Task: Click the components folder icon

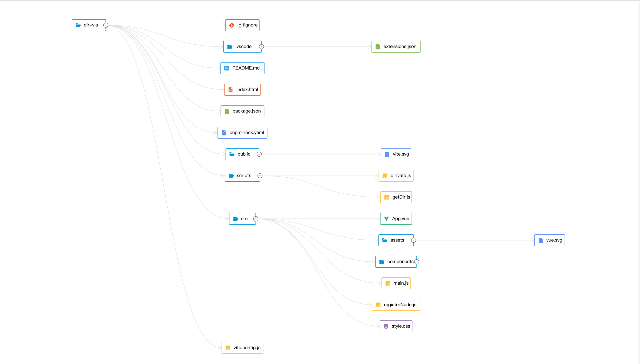Action: click(x=382, y=262)
